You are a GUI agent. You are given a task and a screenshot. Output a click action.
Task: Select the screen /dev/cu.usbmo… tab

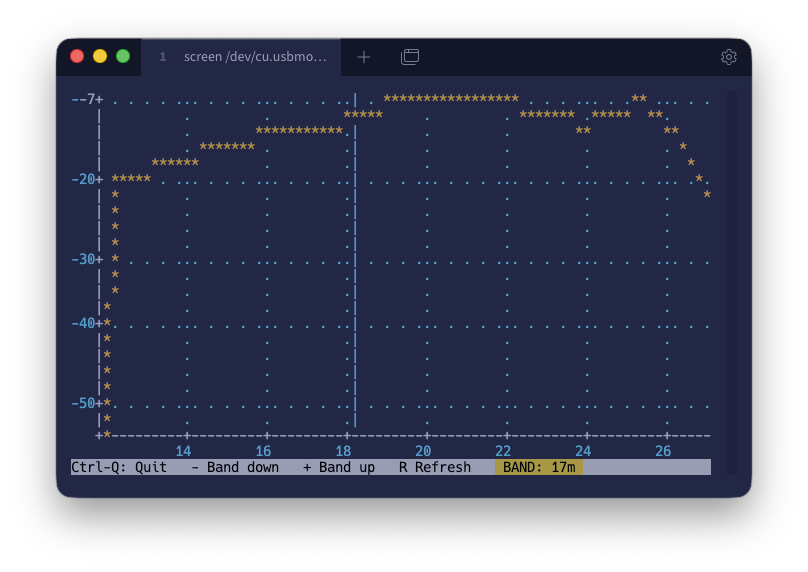tap(241, 57)
